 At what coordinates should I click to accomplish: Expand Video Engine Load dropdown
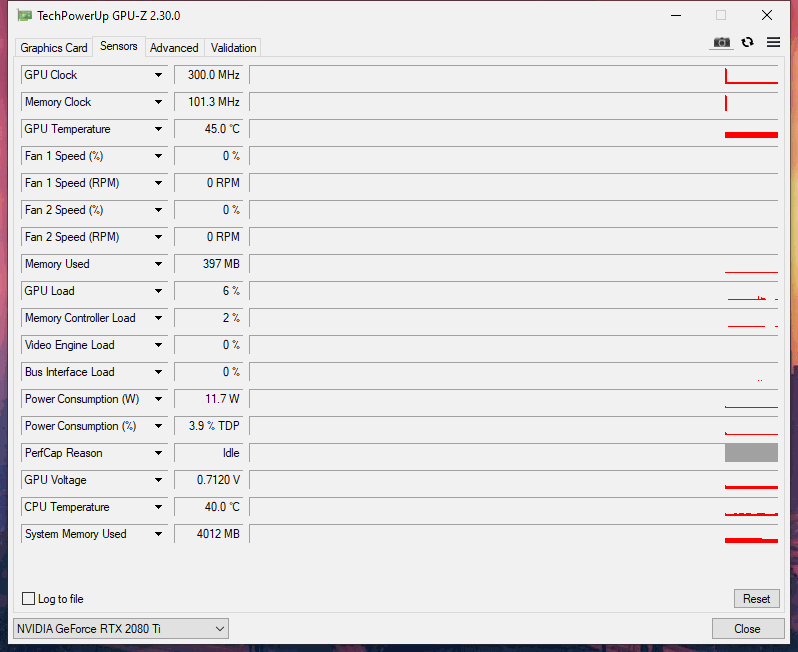[158, 345]
